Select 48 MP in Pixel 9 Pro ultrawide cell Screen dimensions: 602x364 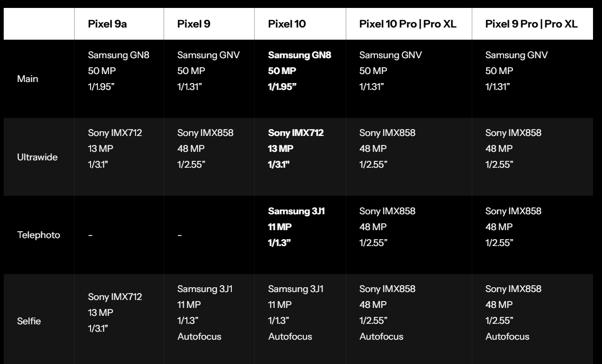(x=499, y=149)
